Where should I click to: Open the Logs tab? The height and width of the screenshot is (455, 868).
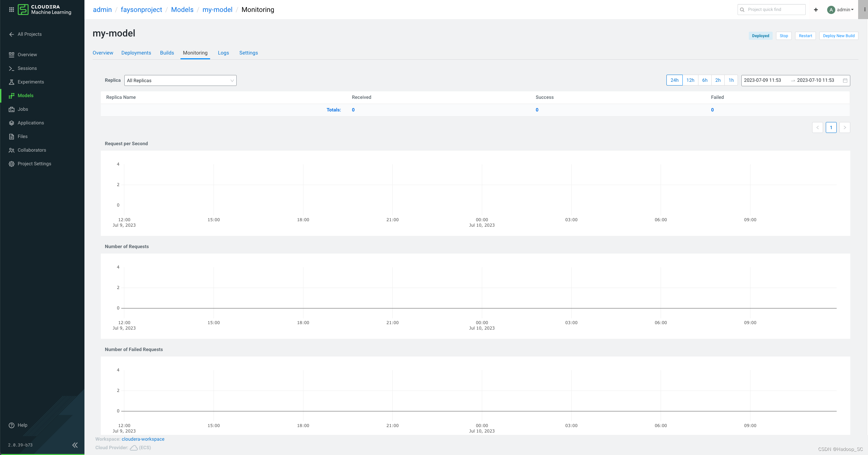pos(223,53)
